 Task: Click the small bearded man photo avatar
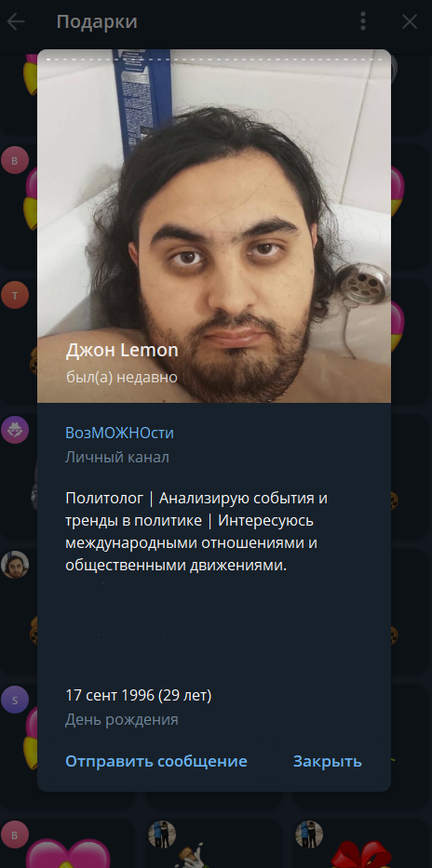(15, 565)
